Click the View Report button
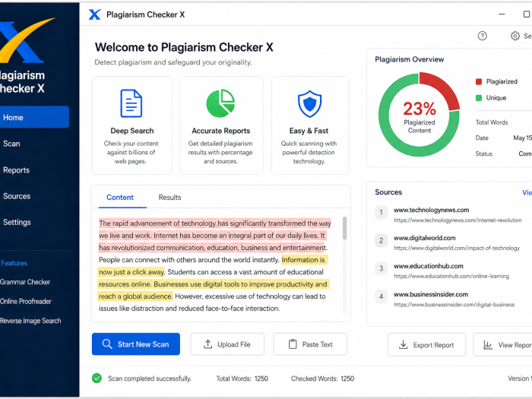This screenshot has width=532, height=399. coord(503,345)
